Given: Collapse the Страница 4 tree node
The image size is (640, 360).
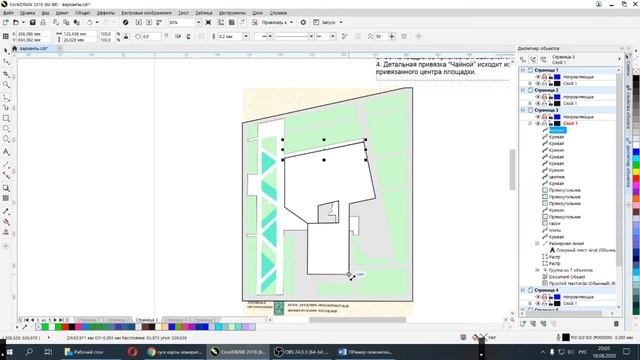Looking at the screenshot, I should click(523, 290).
